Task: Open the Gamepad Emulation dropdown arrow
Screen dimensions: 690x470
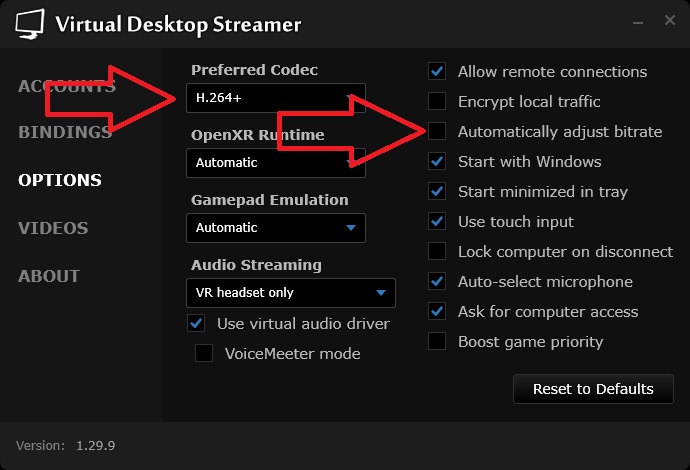Action: click(351, 228)
